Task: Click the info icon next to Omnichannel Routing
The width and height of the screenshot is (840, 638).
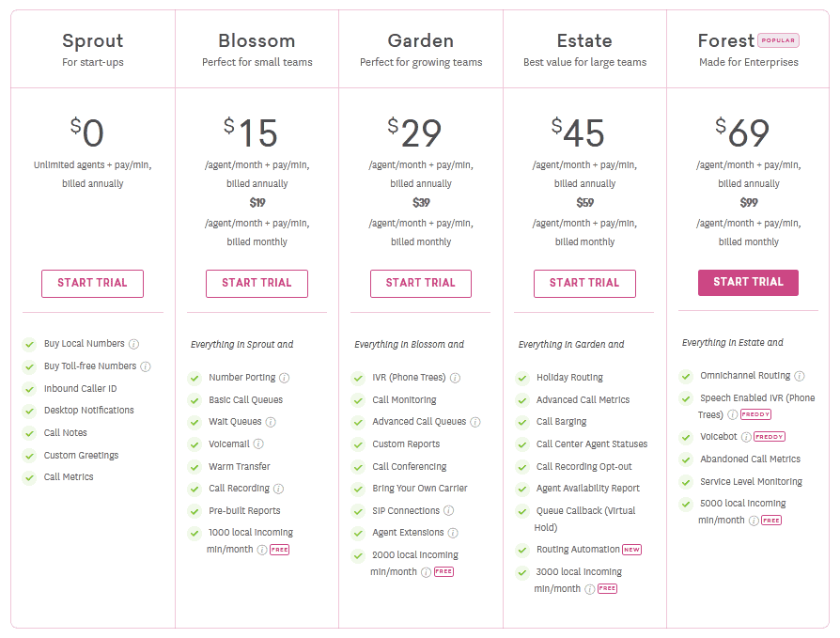Action: tap(799, 375)
